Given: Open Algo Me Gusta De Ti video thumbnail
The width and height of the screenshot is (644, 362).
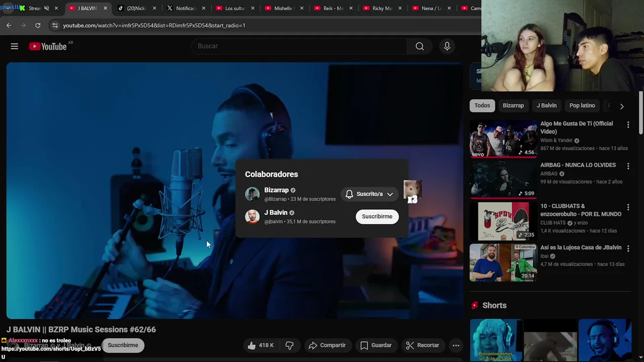Looking at the screenshot, I should pos(503,139).
